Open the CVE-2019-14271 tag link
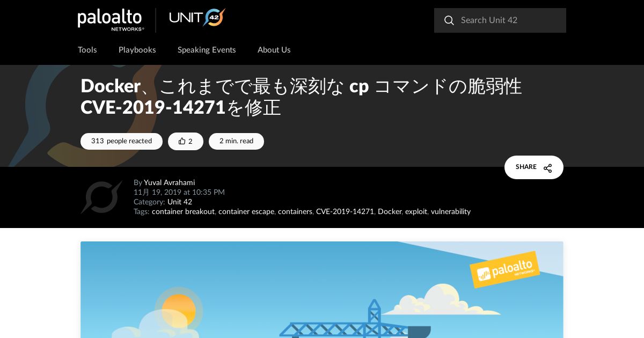 [x=345, y=212]
